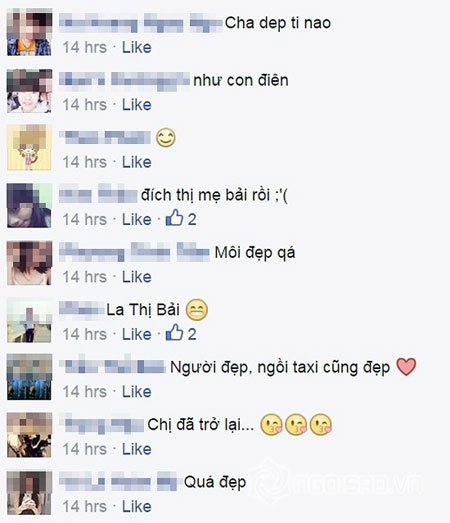This screenshot has height=523, width=450.
Task: Click the thumbs-up icon on 'La Thị Bải' comment
Action: click(174, 333)
